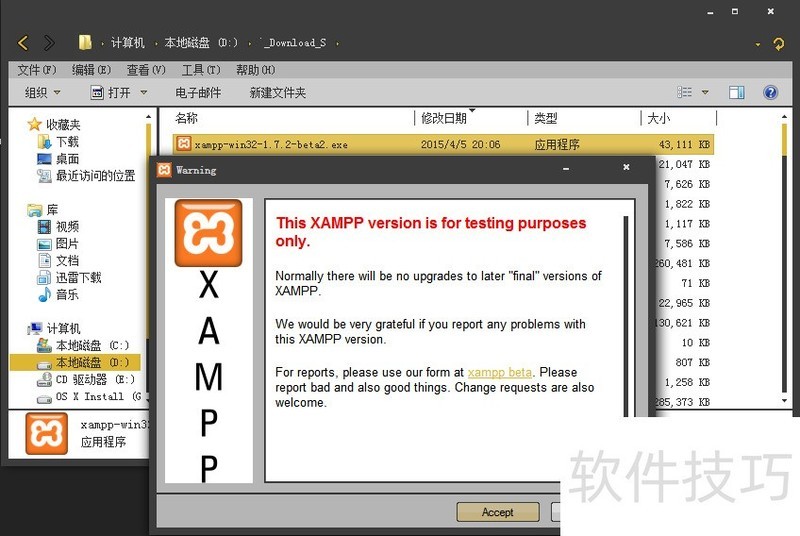Click the 1,822 KB size cell
Viewport: 800px width, 536px height.
pos(686,204)
